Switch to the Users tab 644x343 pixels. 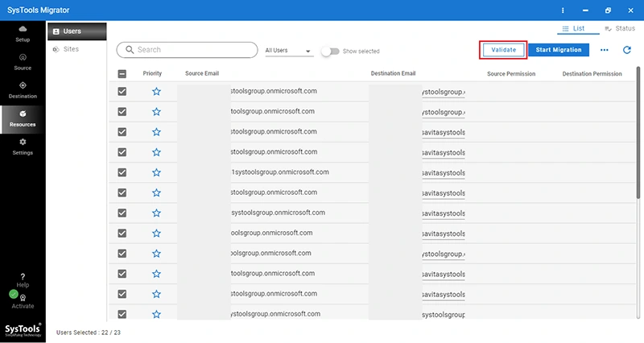tap(76, 31)
